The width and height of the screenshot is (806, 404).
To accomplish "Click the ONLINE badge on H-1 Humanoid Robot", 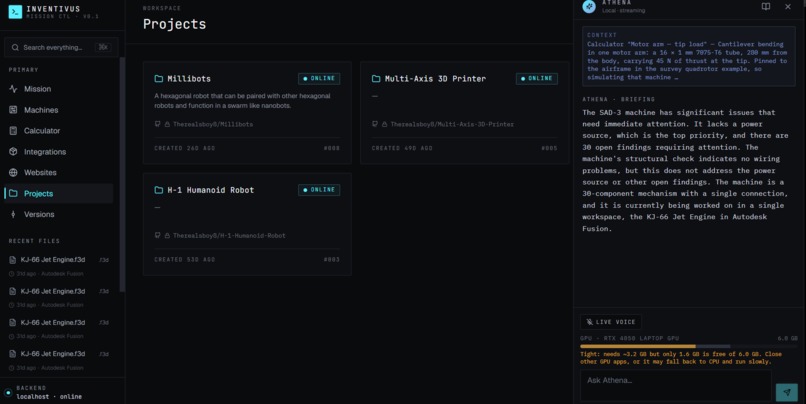I will 319,190.
